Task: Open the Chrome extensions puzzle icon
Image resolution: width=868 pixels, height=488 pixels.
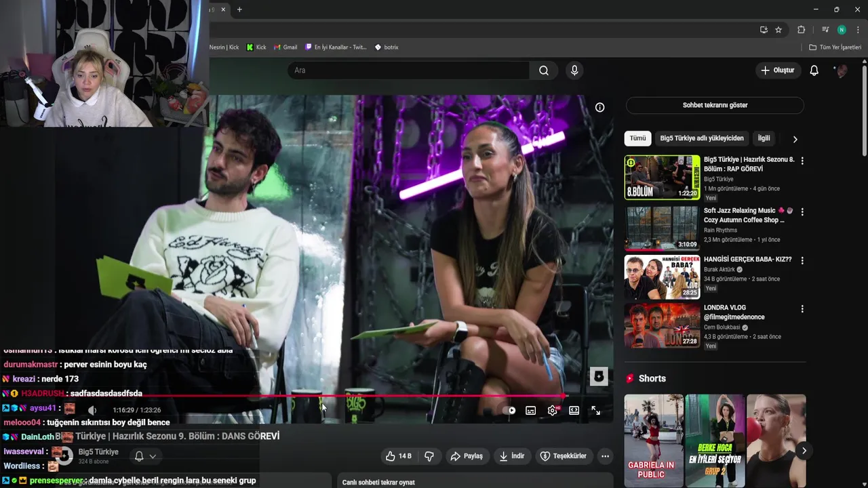Action: click(x=801, y=30)
